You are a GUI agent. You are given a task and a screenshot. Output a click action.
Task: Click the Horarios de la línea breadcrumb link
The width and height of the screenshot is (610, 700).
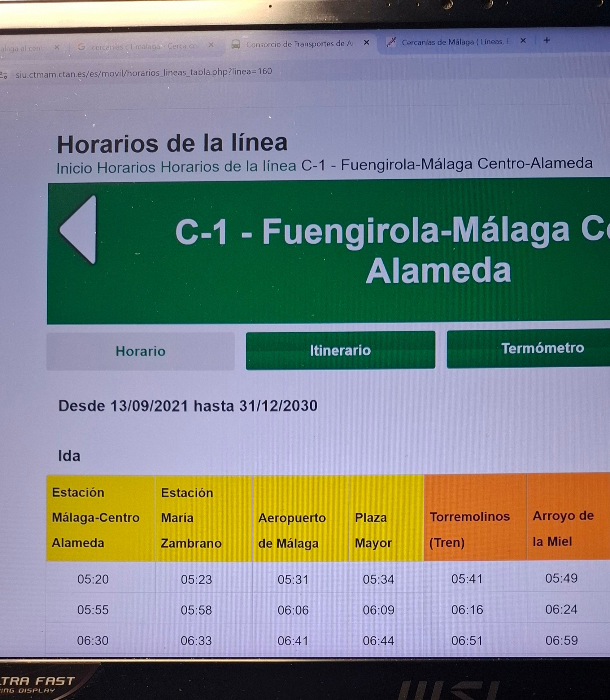point(228,166)
